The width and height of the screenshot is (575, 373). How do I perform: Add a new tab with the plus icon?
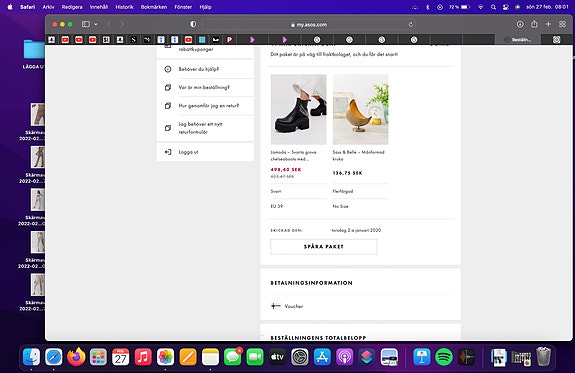click(x=548, y=24)
